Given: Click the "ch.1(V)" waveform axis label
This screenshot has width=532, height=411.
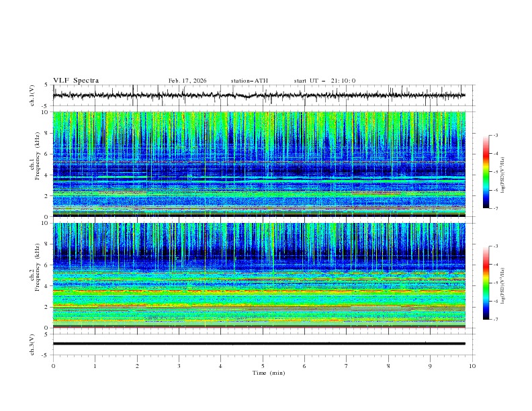Looking at the screenshot, I should click(32, 95).
